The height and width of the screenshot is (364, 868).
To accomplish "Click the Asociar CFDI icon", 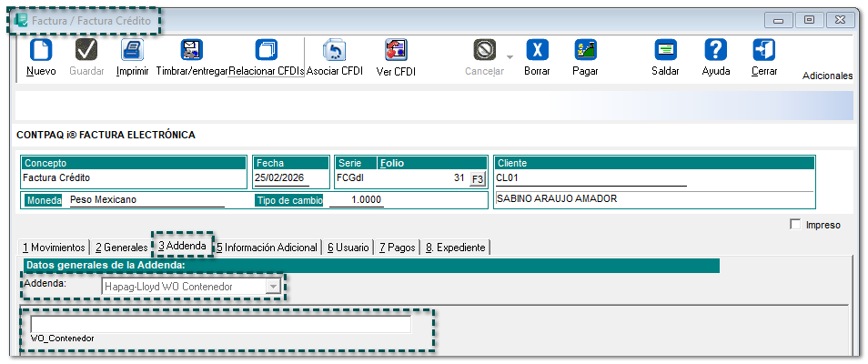I will [335, 50].
